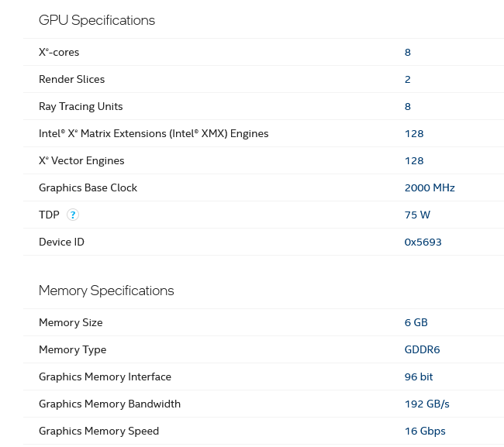This screenshot has height=447, width=504.
Task: Click the Memory Specifications section heading
Action: pos(106,291)
